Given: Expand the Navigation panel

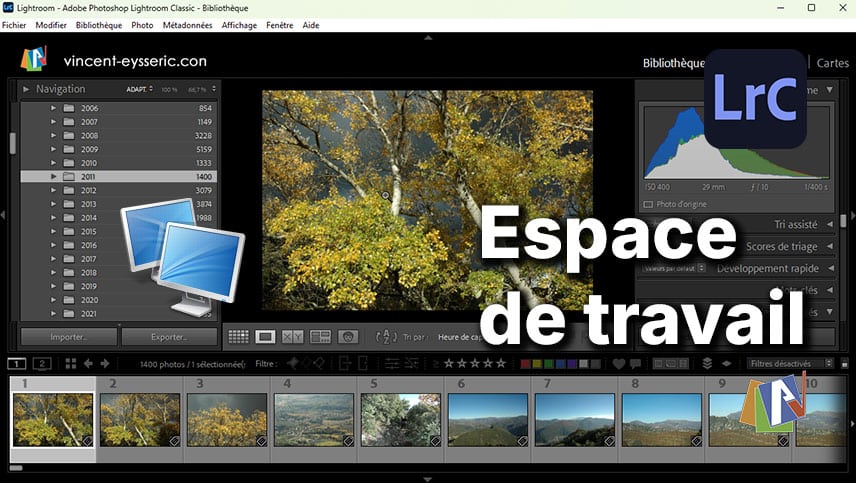Looking at the screenshot, I should point(26,89).
